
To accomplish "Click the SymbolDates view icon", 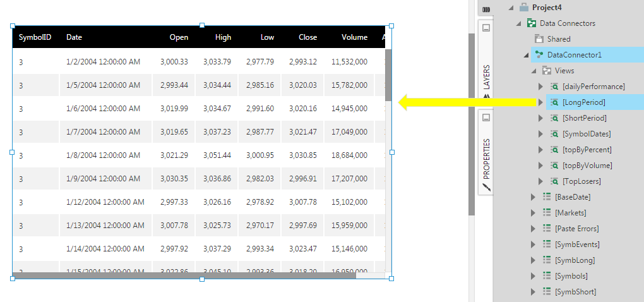I will click(x=554, y=134).
